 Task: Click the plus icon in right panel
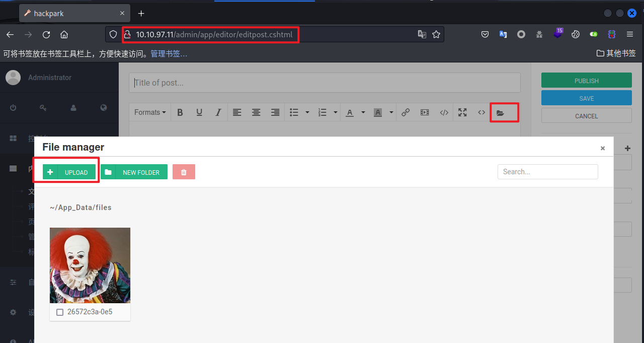[x=627, y=149]
